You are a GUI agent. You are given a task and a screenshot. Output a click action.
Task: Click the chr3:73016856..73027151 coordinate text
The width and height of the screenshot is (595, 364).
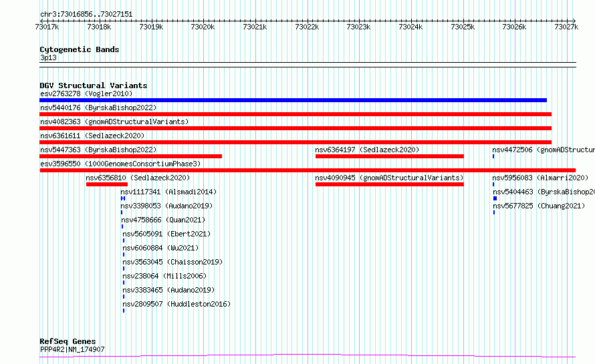click(x=86, y=15)
